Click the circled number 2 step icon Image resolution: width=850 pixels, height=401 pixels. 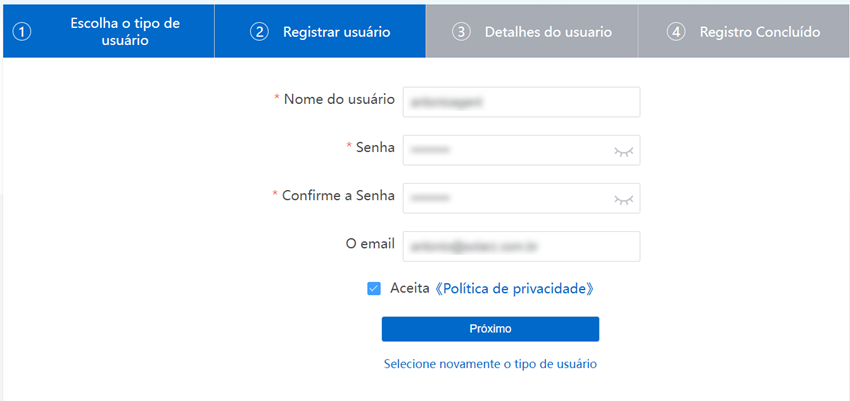(x=259, y=31)
